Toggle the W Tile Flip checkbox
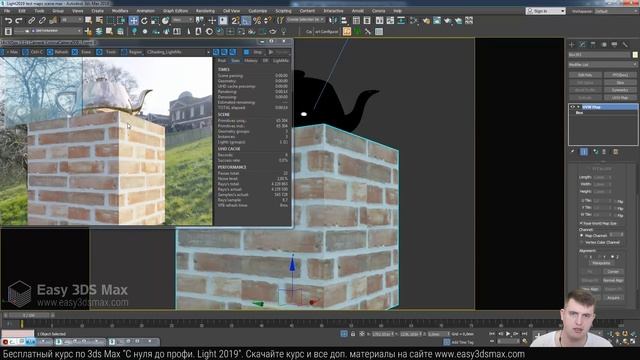The width and height of the screenshot is (640, 360). [615, 215]
